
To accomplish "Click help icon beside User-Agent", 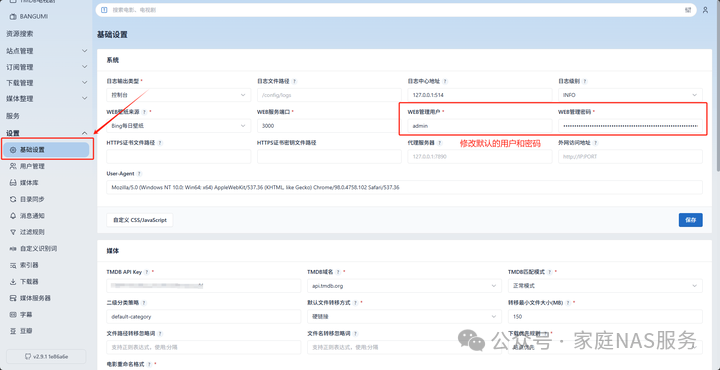I will coord(139,174).
